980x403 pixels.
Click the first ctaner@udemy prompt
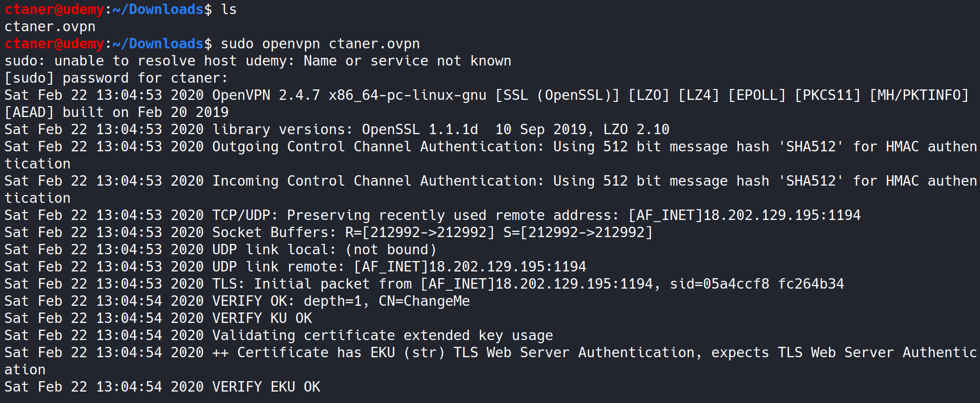[x=55, y=9]
